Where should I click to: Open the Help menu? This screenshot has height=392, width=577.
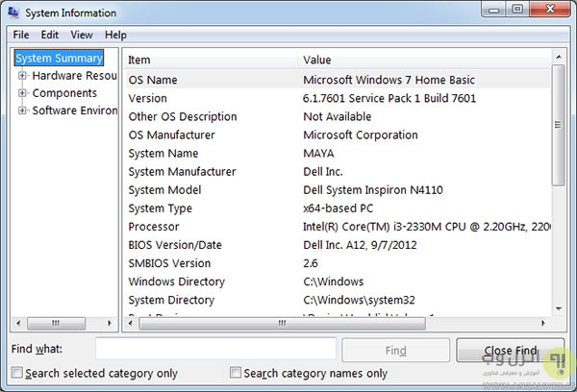[115, 36]
